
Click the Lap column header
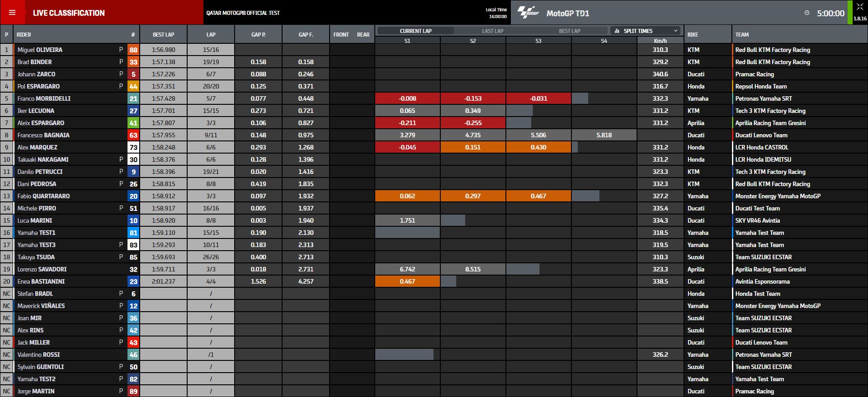(211, 34)
